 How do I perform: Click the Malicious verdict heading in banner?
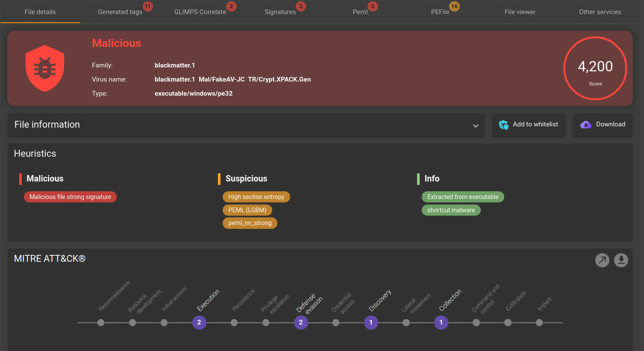tap(117, 43)
